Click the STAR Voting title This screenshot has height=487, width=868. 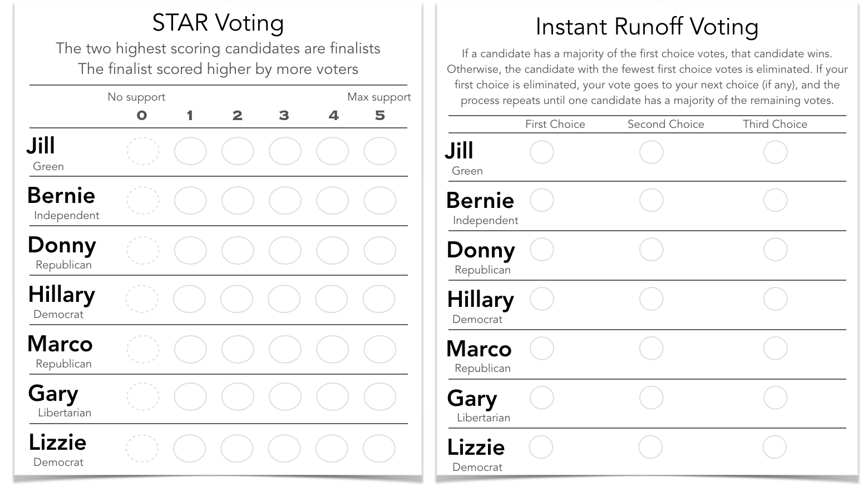pyautogui.click(x=218, y=23)
